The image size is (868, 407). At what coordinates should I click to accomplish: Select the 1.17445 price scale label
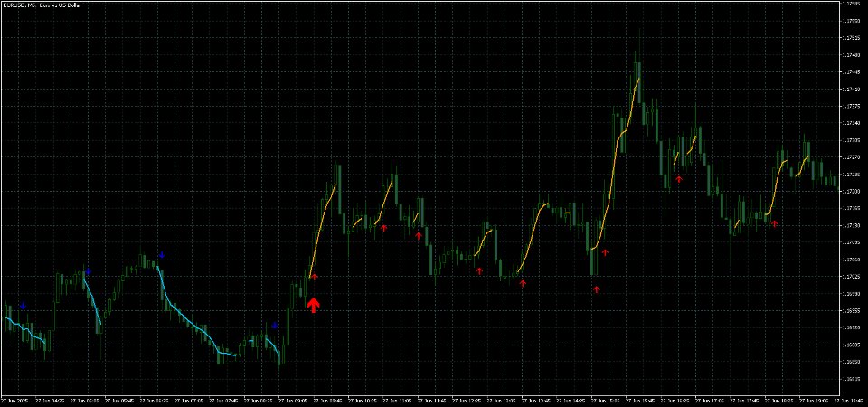850,72
